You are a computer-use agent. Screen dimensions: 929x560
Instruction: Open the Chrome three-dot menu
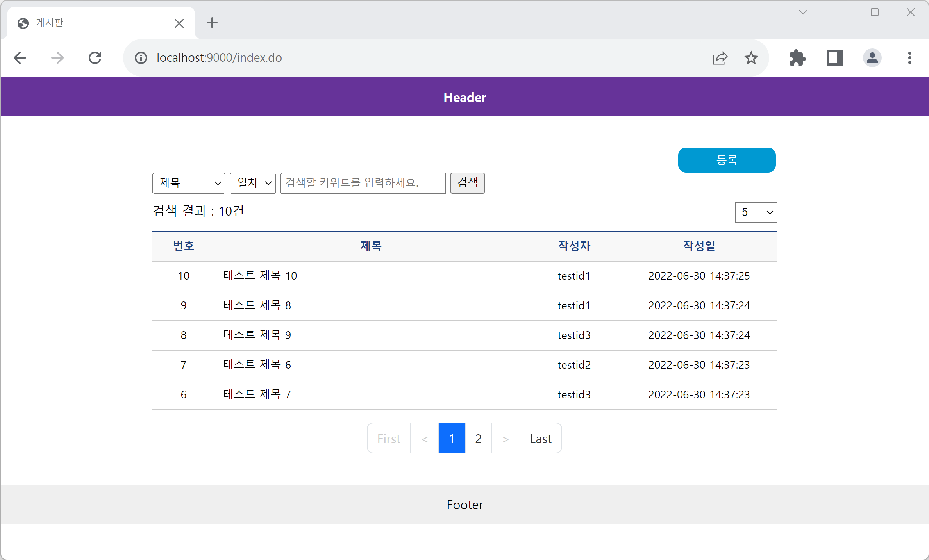(909, 58)
